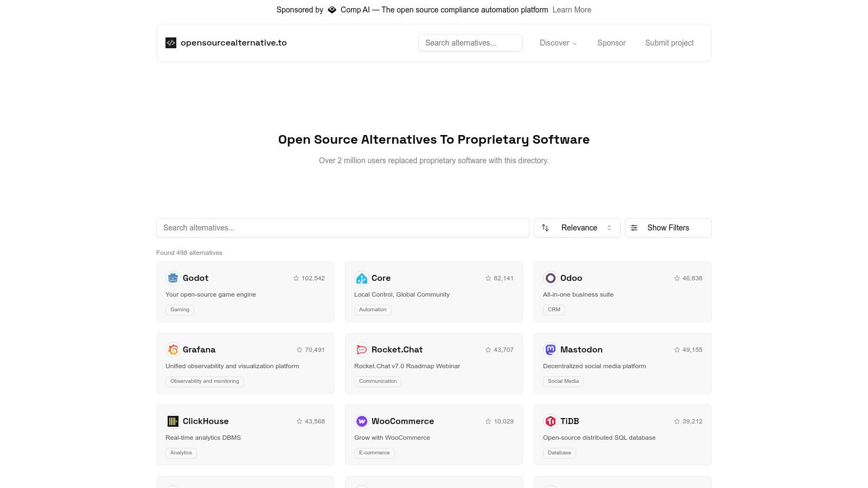Open the Rocket.Chat logo icon
The image size is (868, 488).
click(x=361, y=350)
